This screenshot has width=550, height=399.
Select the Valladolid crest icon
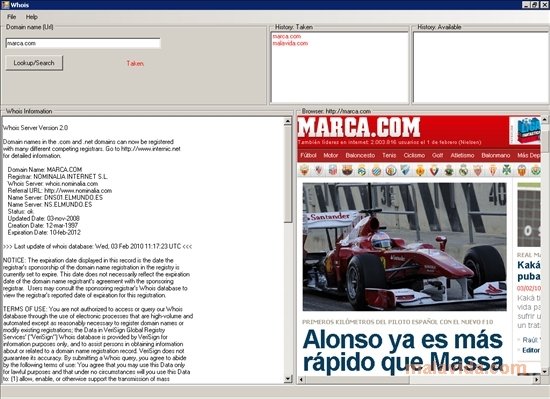tap(535, 171)
